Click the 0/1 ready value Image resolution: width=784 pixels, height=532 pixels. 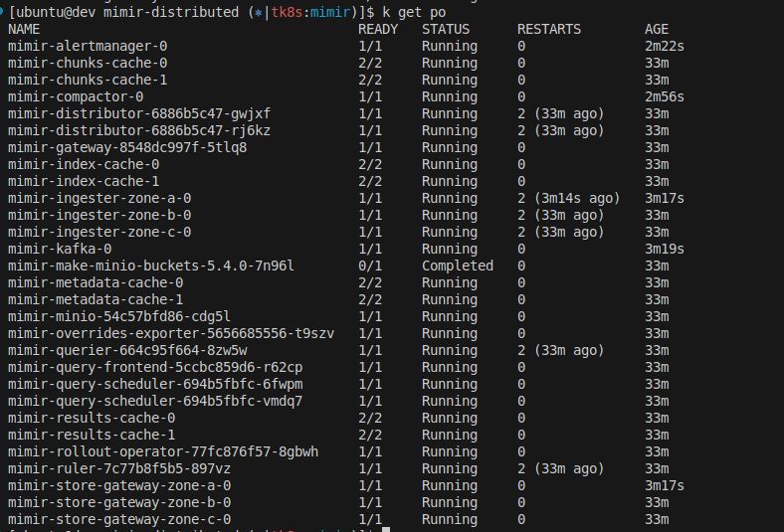click(370, 266)
